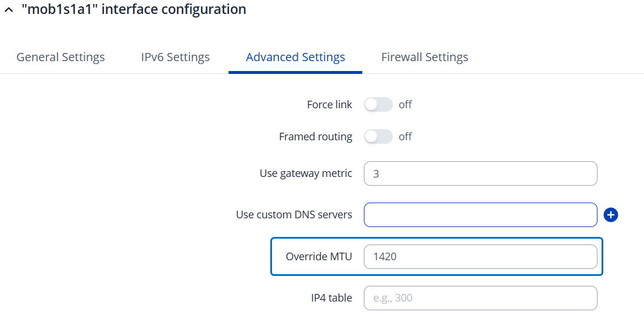Viewport: 644px width, 319px height.
Task: Click the Override MTU field showing 1420
Action: click(480, 257)
